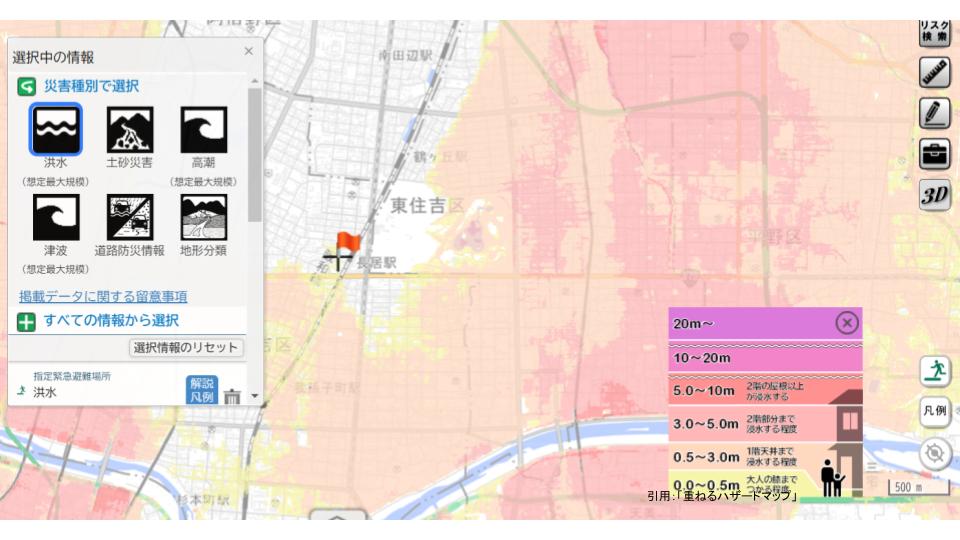Click 長居駅 station label on map

click(x=376, y=263)
